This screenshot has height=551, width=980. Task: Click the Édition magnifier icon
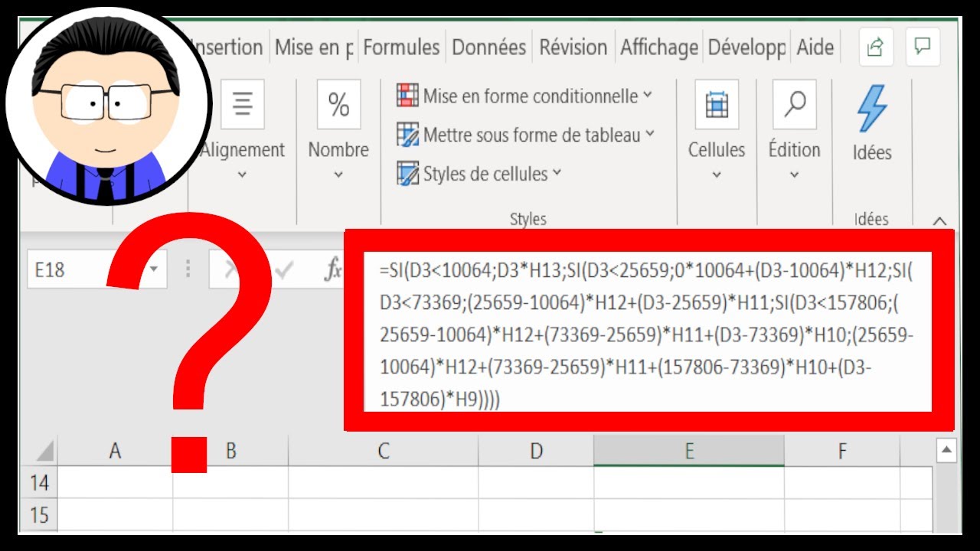coord(795,104)
